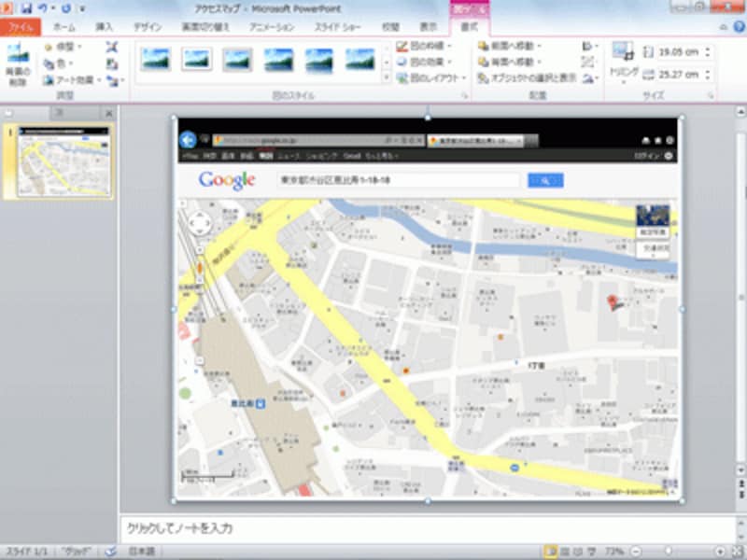
Task: Open the picture styles dialog launcher
Action: tap(464, 96)
